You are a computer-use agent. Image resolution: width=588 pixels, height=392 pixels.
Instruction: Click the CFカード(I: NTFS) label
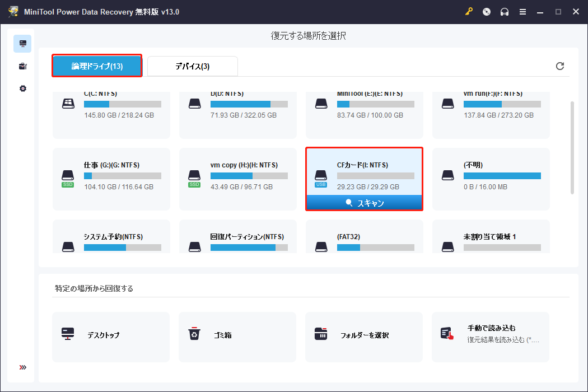click(363, 165)
